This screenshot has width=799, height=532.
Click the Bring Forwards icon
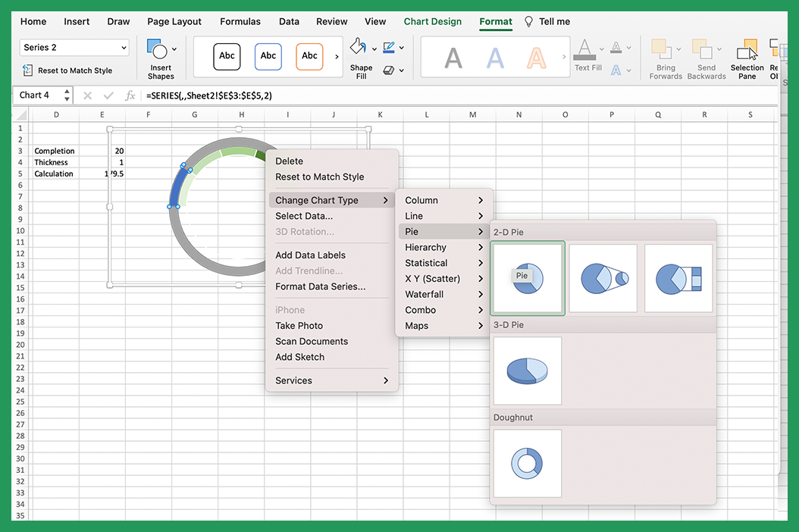[x=662, y=49]
